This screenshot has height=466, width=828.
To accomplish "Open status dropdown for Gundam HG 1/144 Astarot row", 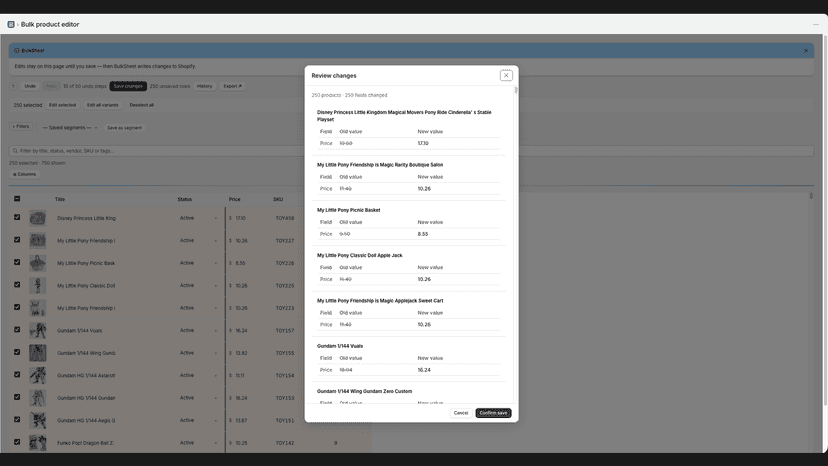I will tap(198, 376).
